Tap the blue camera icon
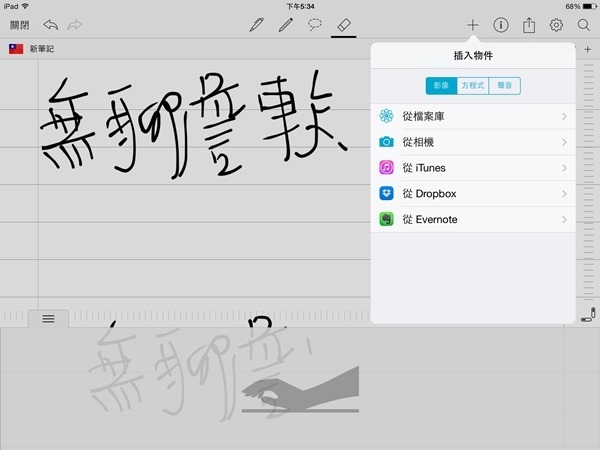 [386, 142]
